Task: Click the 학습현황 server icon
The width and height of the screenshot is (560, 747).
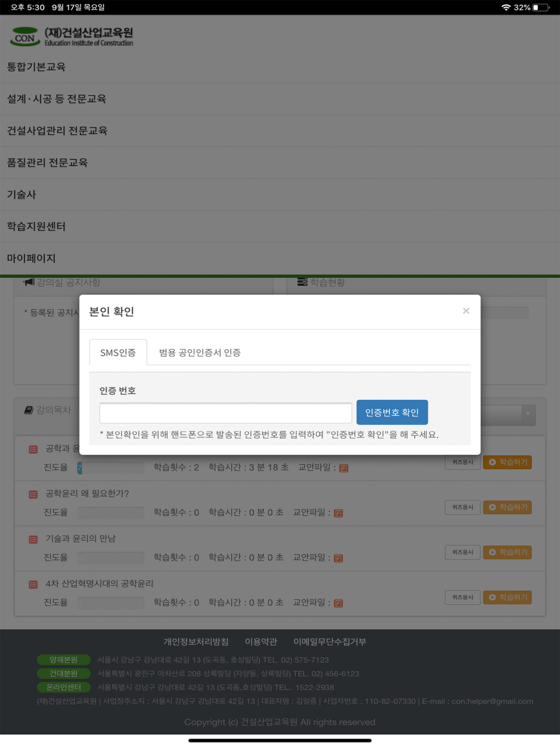Action: [x=302, y=282]
